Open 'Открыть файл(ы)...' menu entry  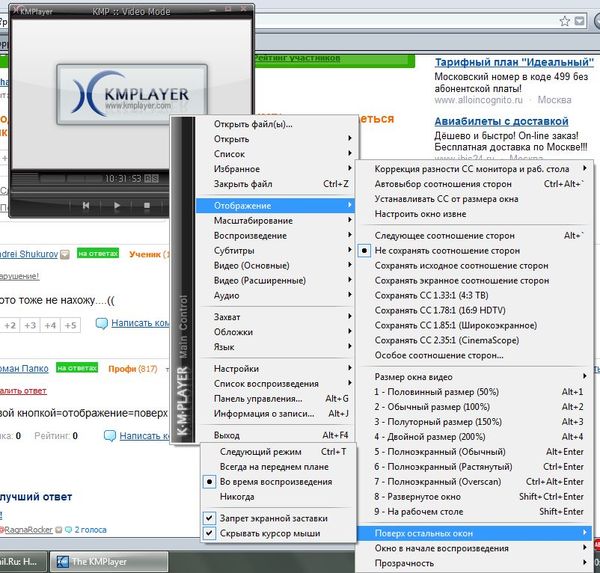click(275, 124)
